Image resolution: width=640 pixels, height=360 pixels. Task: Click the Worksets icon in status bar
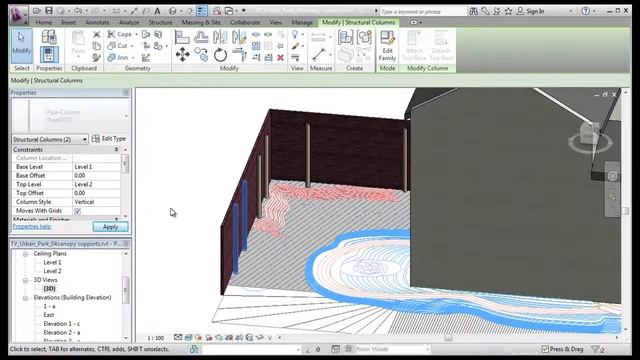[194, 349]
